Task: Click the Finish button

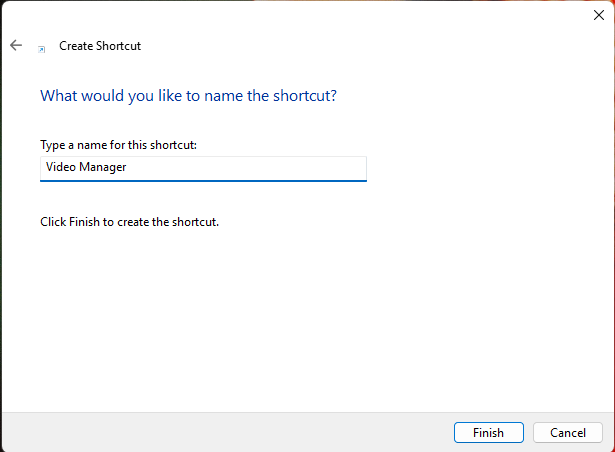Action: coord(489,432)
